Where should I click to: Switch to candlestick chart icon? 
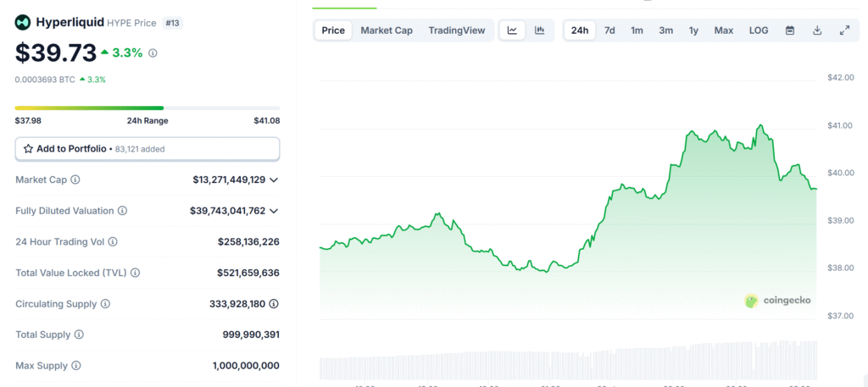539,30
